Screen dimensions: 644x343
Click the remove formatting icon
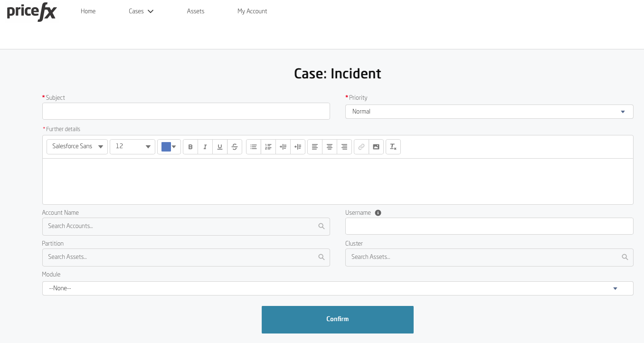(393, 147)
